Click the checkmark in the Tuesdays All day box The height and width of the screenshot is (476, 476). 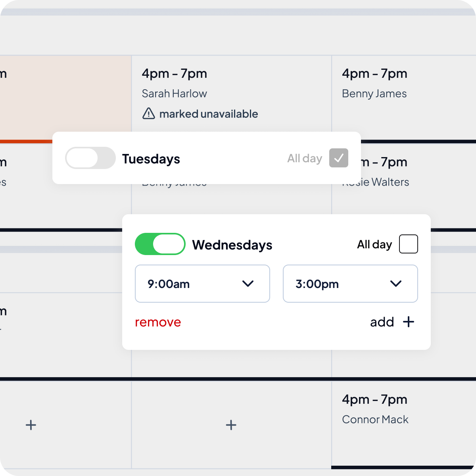[x=338, y=158]
